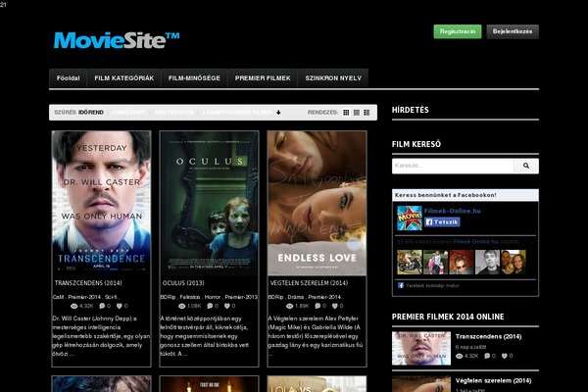Click the CaM tag under Transzcendens
Viewport: 588px width, 392px height.
point(58,297)
